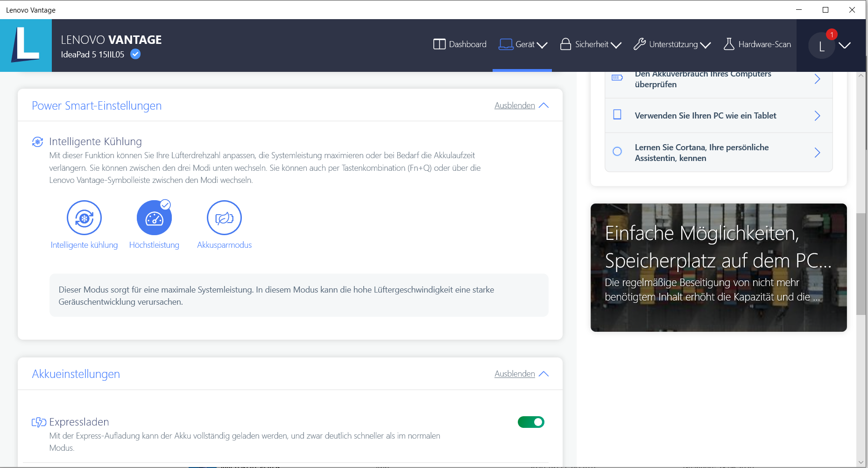Open the Sicherheit menu label

[x=592, y=44]
